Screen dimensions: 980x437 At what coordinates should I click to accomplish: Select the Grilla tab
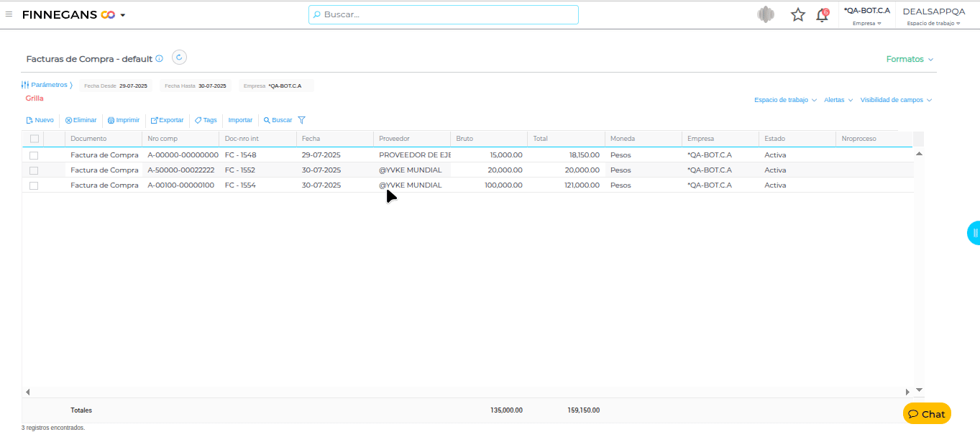(35, 98)
